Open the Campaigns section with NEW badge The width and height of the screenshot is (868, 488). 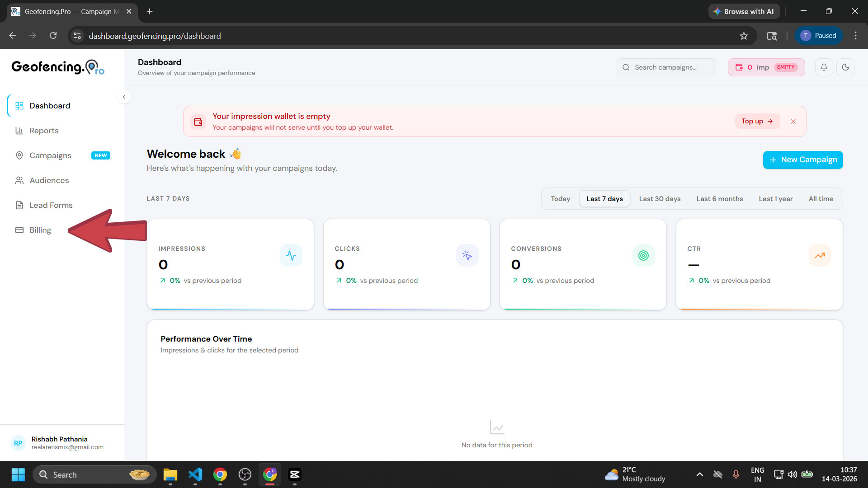point(50,155)
